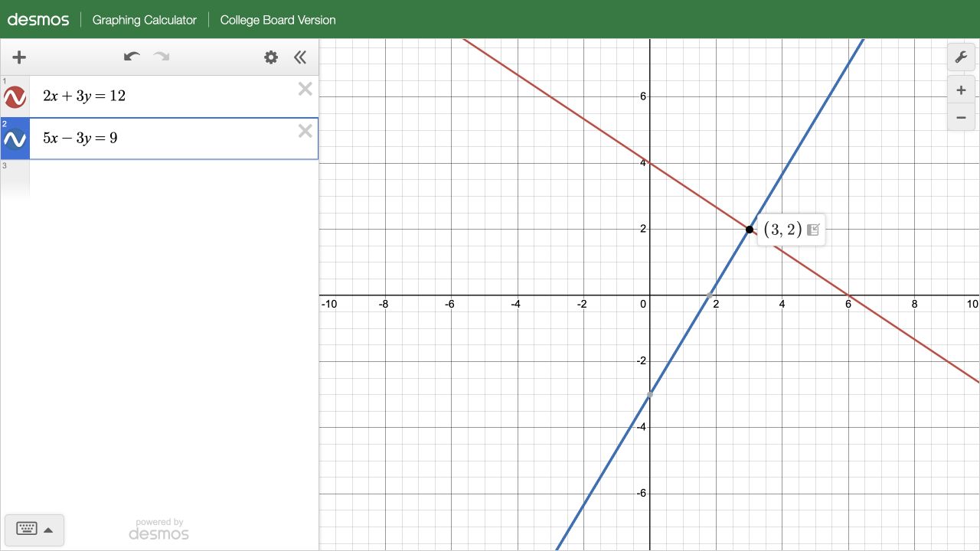Viewport: 980px width, 551px height.
Task: Click the "Graphing Calculator" header text
Action: (x=145, y=20)
